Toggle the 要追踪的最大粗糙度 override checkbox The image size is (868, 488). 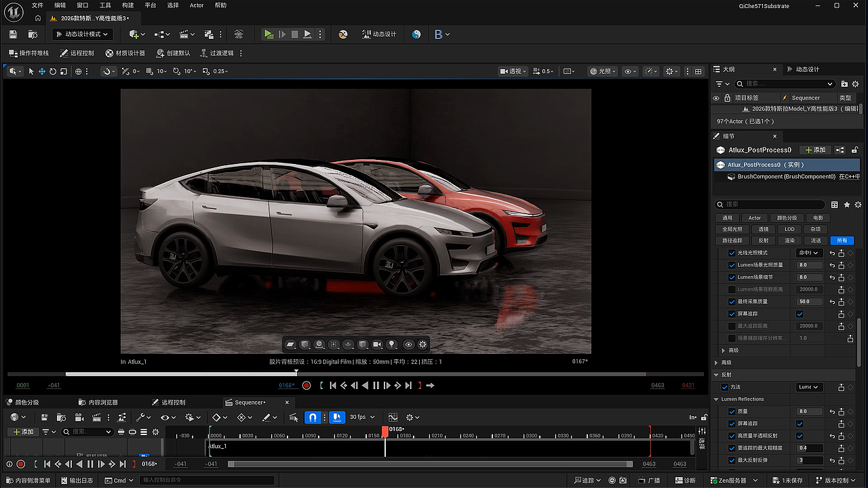click(732, 448)
